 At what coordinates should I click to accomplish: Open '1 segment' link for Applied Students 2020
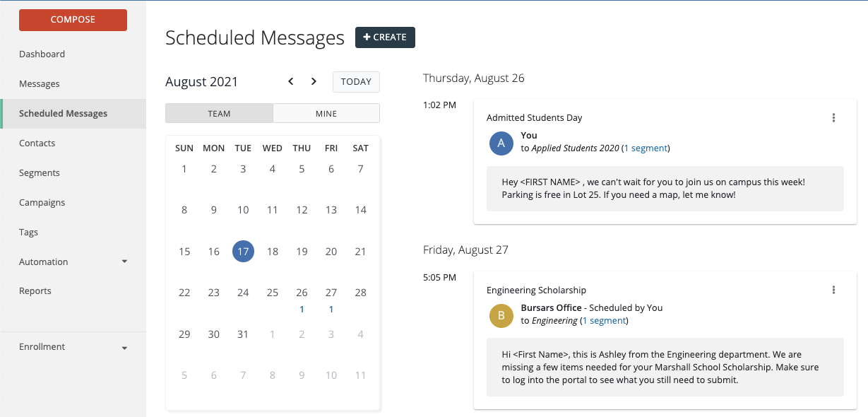pos(646,148)
